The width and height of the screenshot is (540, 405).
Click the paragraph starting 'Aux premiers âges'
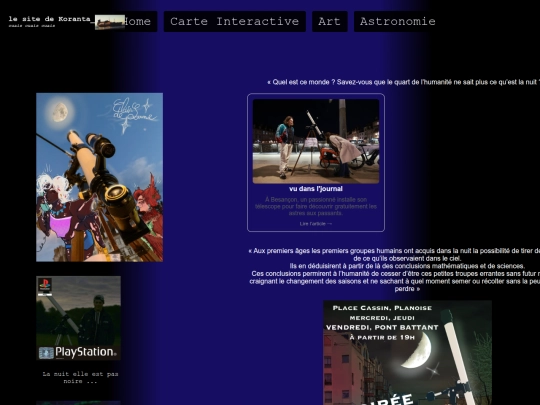pyautogui.click(x=394, y=270)
